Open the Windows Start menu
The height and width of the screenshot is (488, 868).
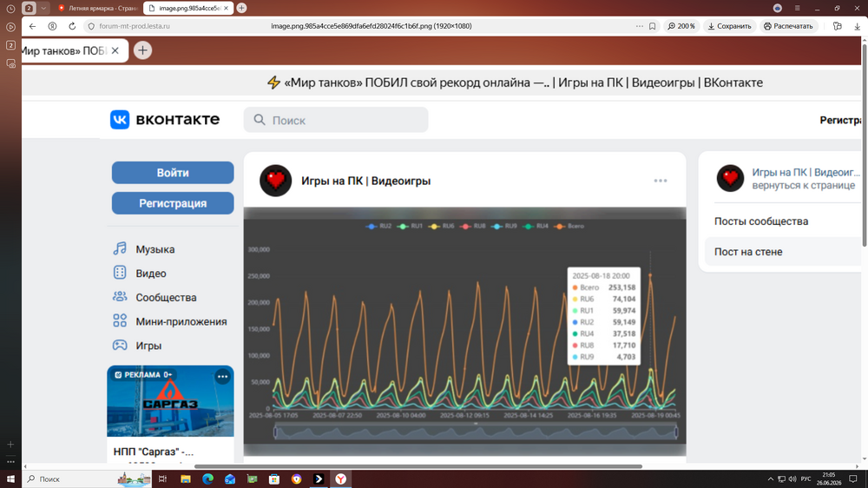pos(10,479)
